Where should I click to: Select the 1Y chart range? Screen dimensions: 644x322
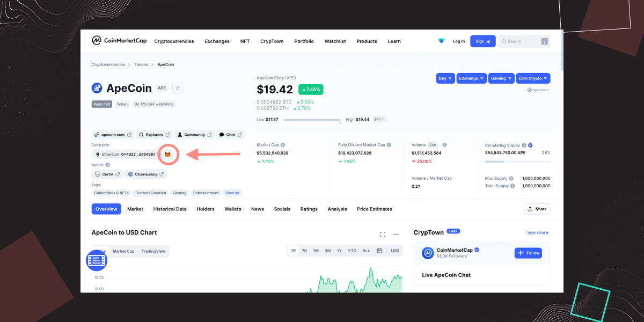tap(339, 251)
